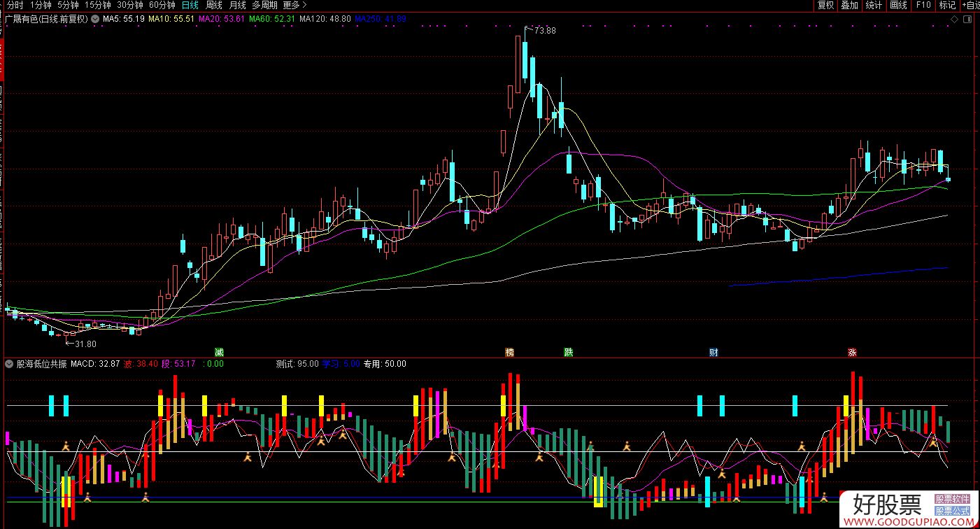980x529 pixels.
Task: Activate the 画线 drawing tool
Action: point(898,5)
